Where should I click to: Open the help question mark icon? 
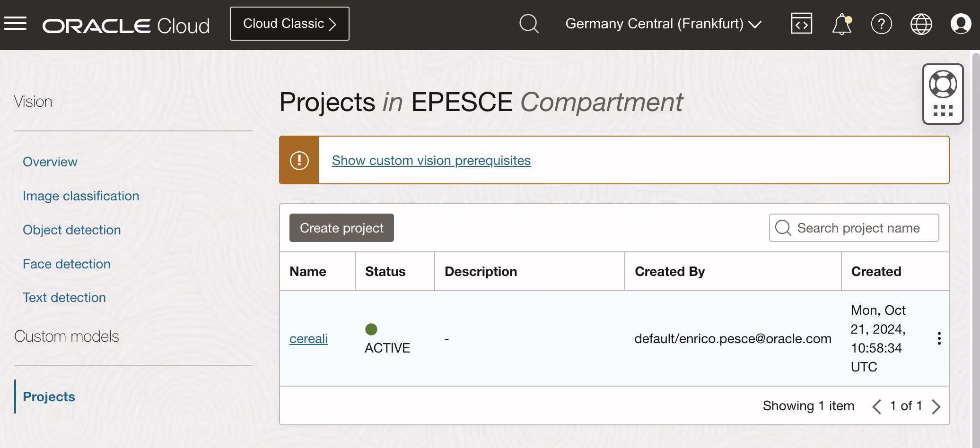[x=882, y=24]
